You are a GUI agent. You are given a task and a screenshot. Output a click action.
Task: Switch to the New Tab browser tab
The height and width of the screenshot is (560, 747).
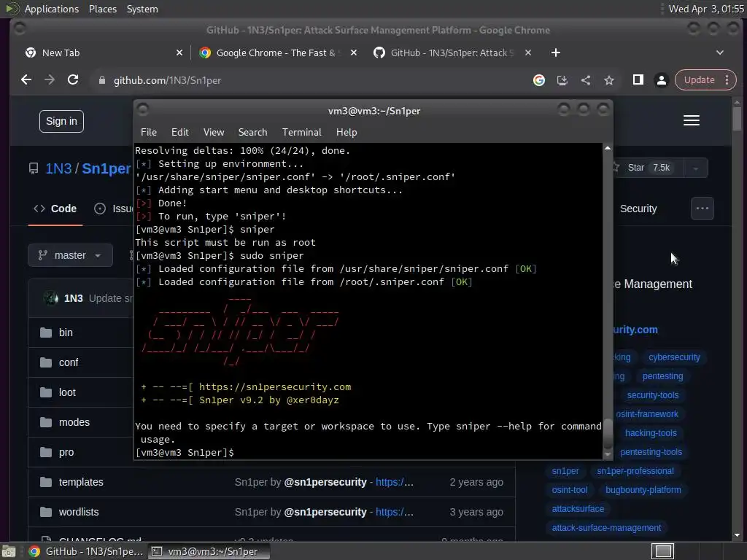click(104, 52)
